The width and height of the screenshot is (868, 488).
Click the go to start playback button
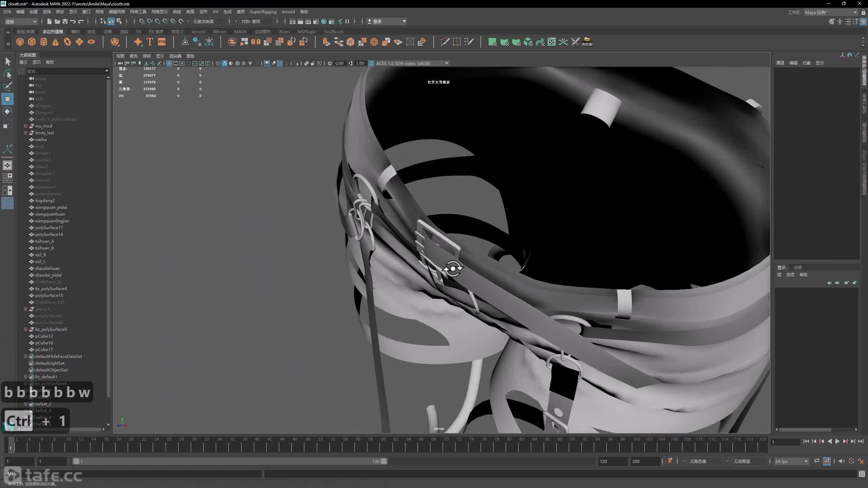click(x=806, y=441)
